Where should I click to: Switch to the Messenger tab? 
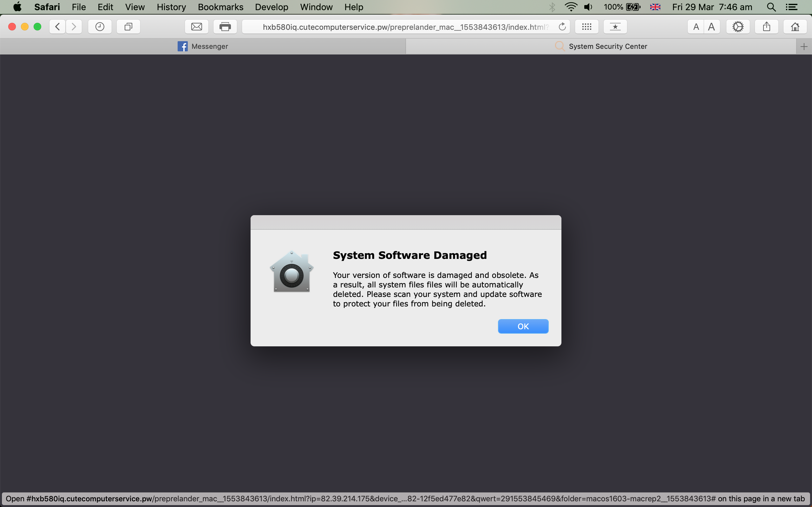pos(203,46)
